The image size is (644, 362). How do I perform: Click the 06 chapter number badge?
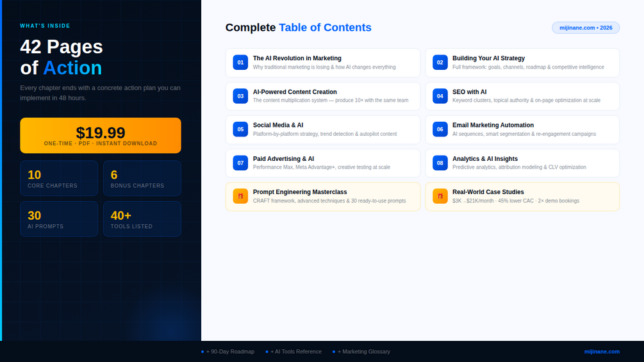coord(440,129)
